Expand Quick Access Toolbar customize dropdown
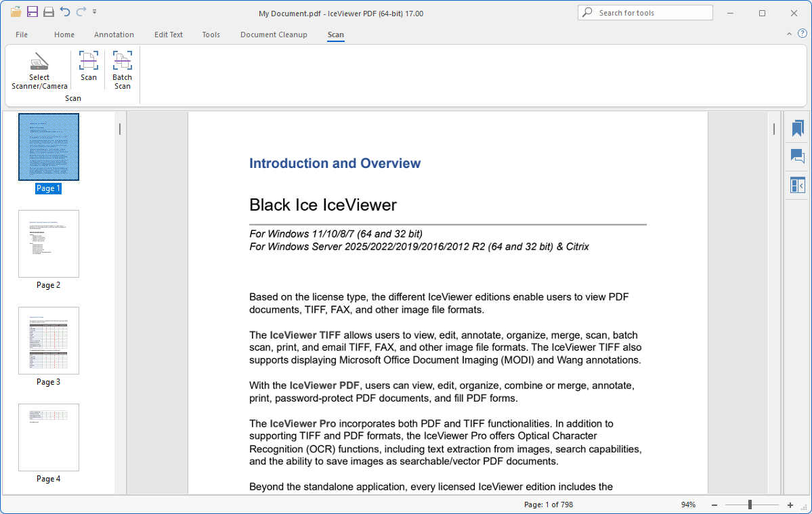 (94, 12)
